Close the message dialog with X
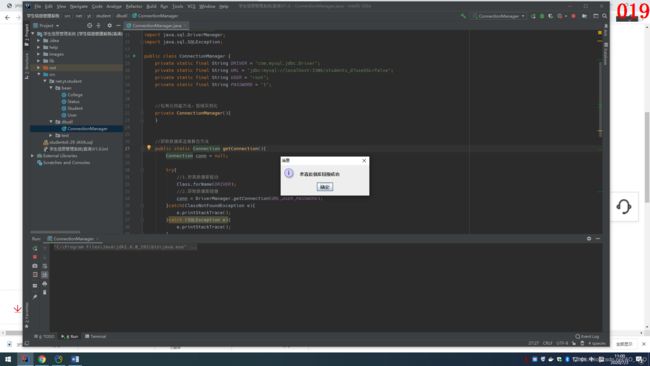The image size is (650, 366). 364,160
